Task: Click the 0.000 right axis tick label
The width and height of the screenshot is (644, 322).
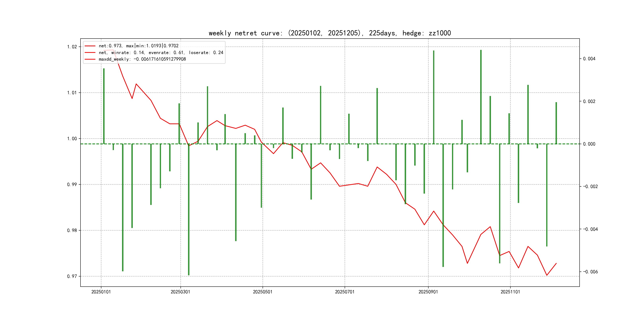Action: point(589,144)
